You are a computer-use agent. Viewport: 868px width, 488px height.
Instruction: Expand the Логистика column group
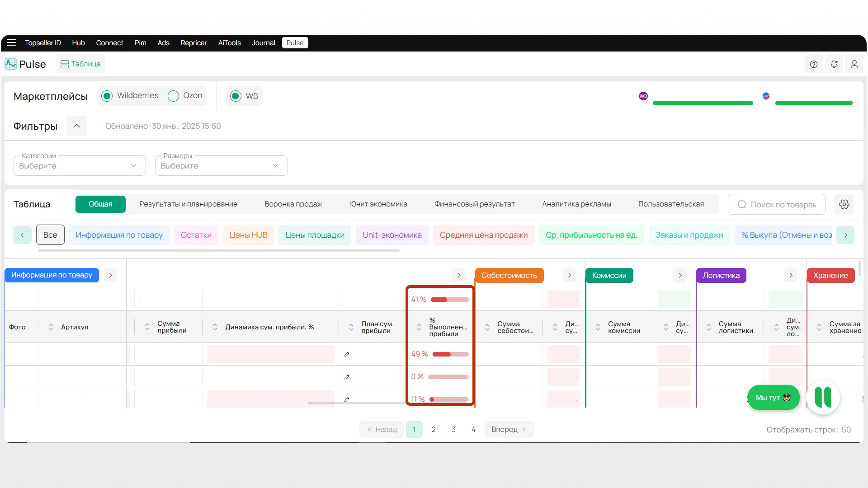pos(791,275)
